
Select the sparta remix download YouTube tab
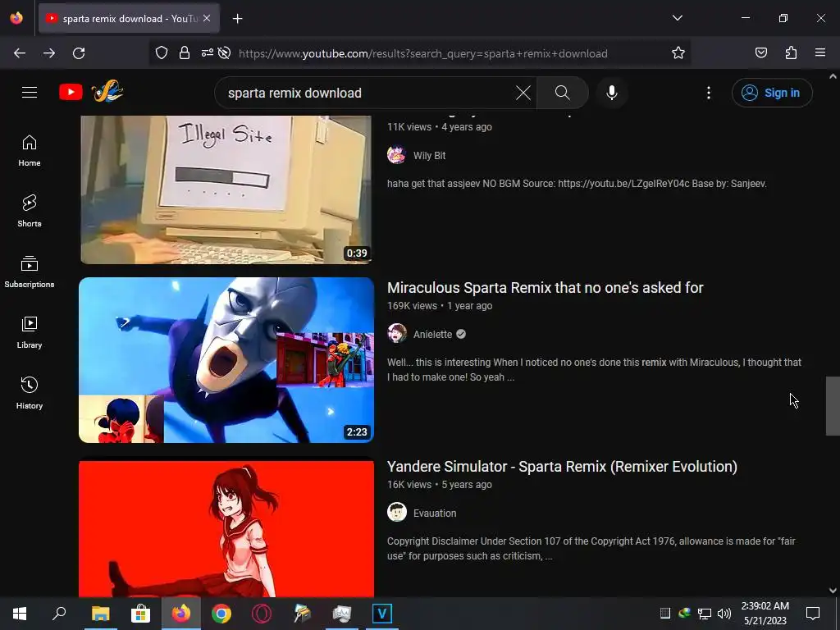pos(129,19)
